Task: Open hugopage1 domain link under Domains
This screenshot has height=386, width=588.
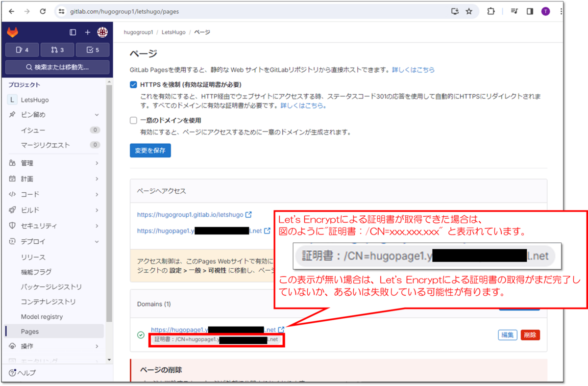Action: (214, 330)
